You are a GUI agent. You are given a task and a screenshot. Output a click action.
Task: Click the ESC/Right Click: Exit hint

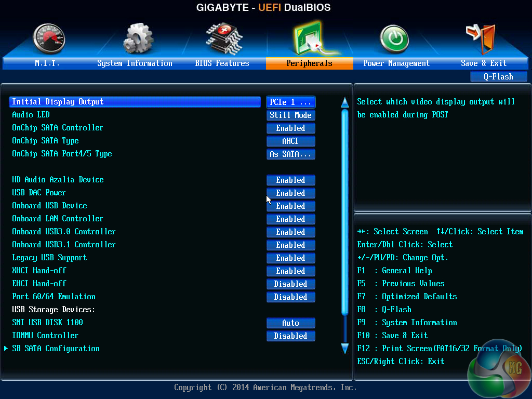[x=401, y=362]
